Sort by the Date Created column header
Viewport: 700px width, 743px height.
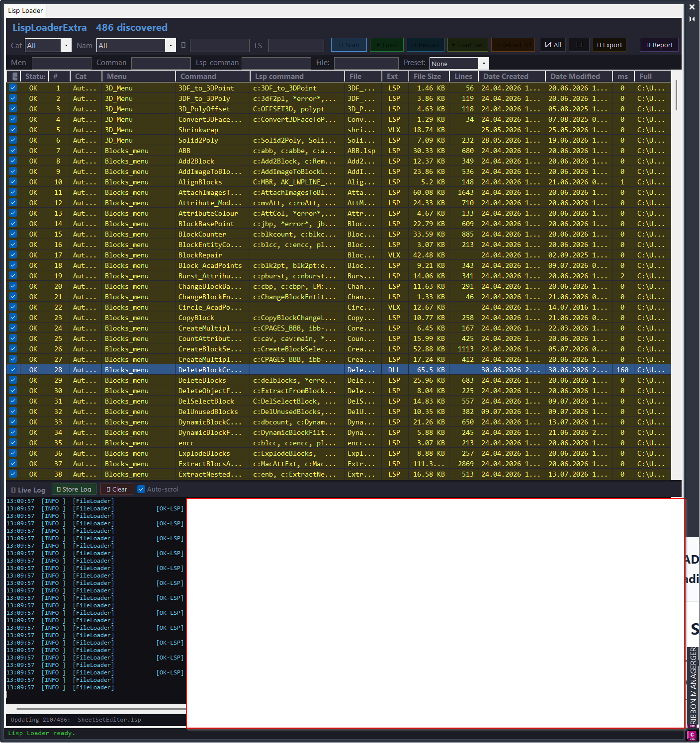512,76
